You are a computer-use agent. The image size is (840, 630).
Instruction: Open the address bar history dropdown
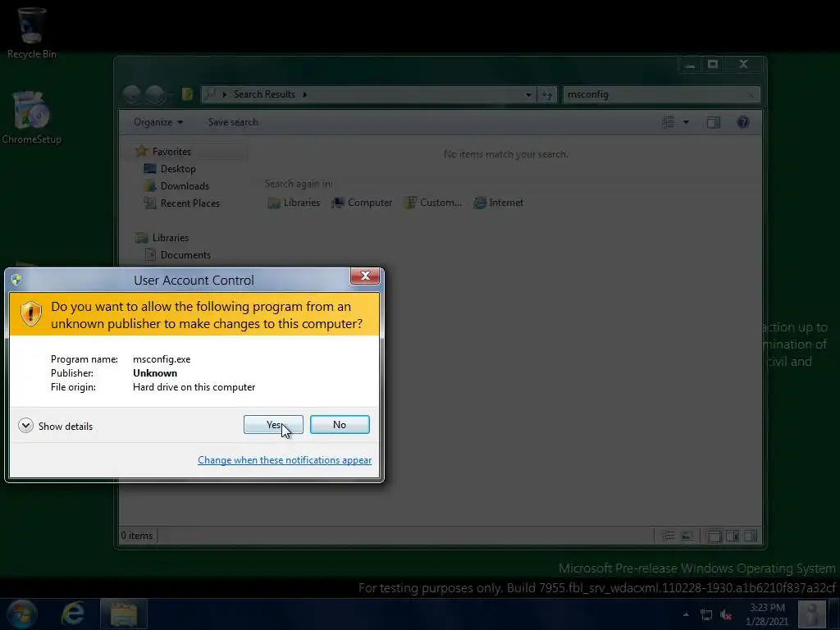tap(528, 95)
